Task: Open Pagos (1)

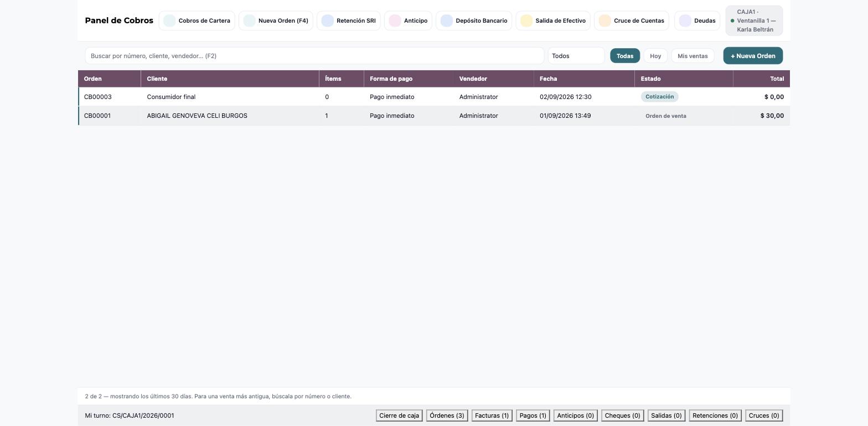Action: (533, 415)
